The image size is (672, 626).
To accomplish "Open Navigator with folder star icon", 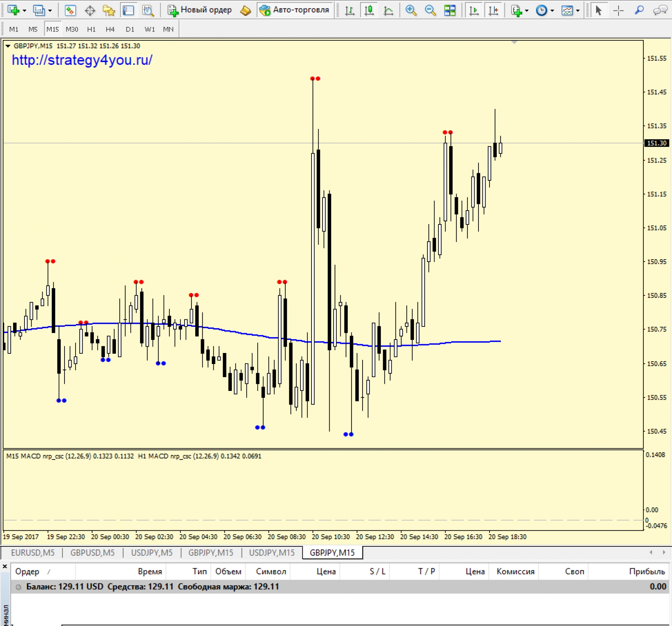I will (x=109, y=10).
